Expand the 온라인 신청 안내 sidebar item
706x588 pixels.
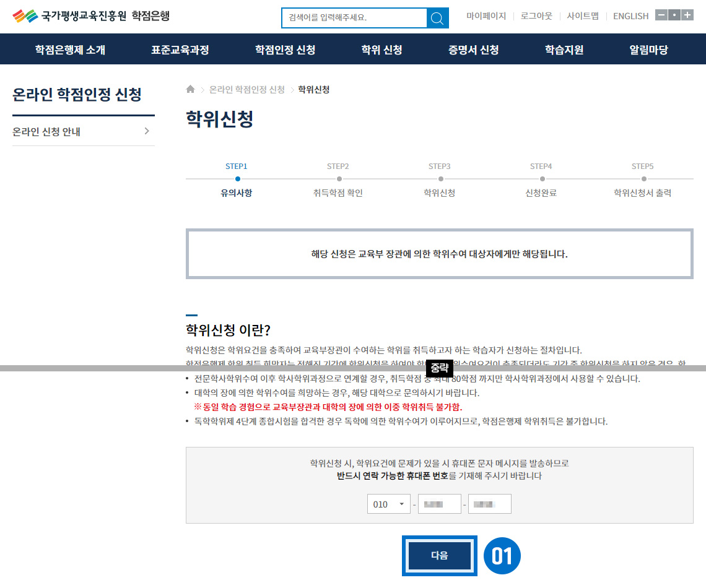83,132
